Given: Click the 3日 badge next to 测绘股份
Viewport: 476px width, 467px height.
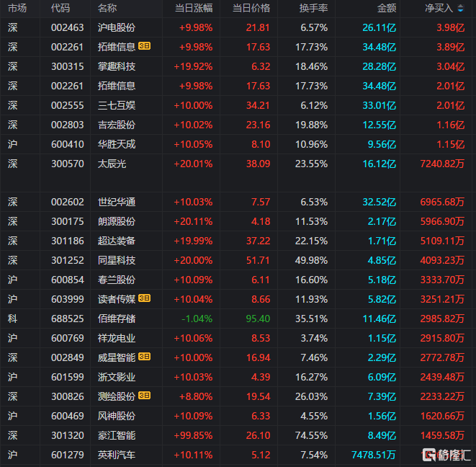Looking at the screenshot, I should (x=145, y=396).
